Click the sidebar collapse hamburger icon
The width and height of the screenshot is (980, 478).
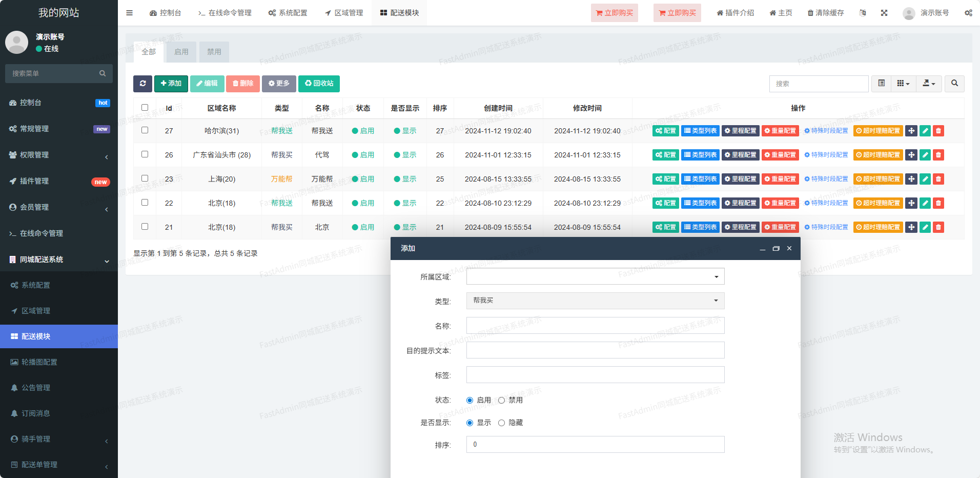point(130,13)
